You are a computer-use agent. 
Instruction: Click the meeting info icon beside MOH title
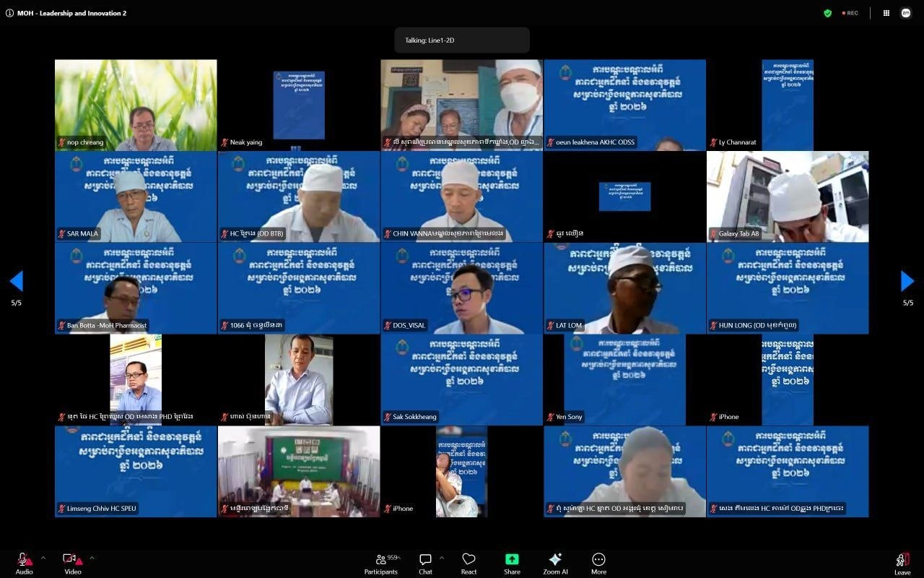point(9,13)
